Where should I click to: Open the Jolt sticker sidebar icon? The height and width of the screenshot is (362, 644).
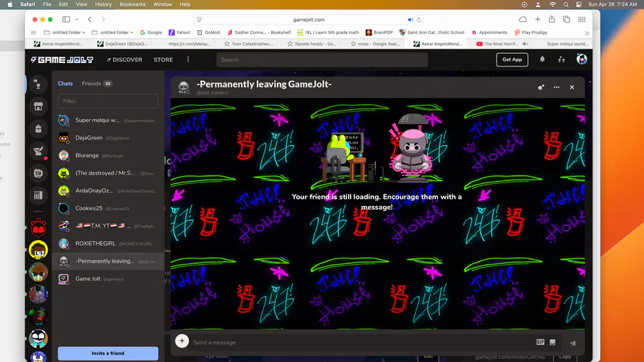[x=38, y=173]
